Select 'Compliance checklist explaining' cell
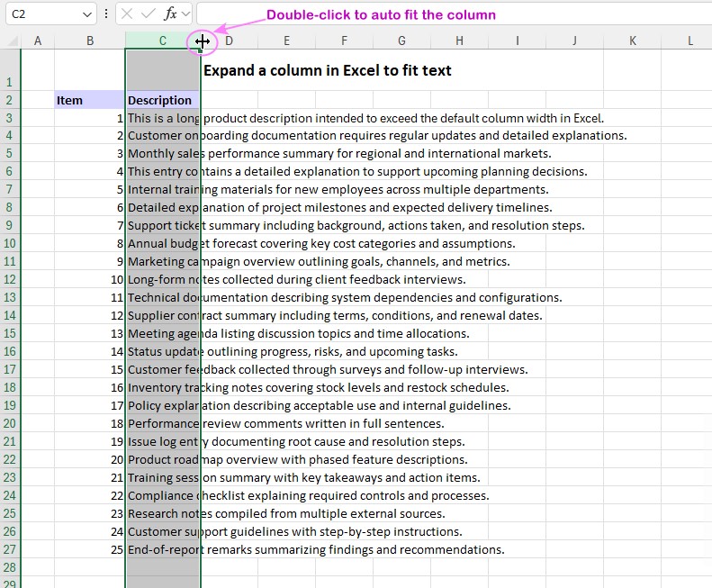Viewport: 712px width, 588px height. click(163, 496)
